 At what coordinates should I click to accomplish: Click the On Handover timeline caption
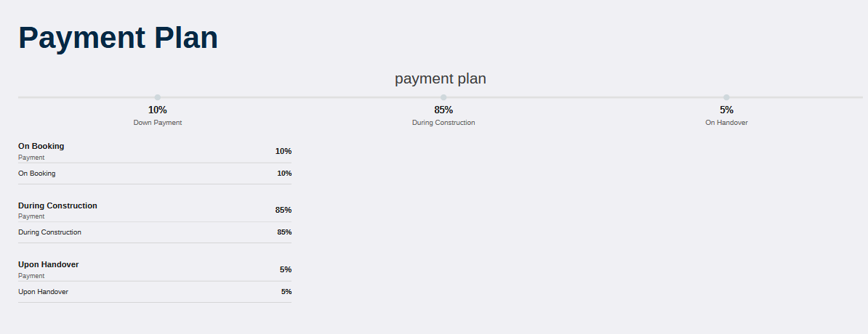pos(726,123)
